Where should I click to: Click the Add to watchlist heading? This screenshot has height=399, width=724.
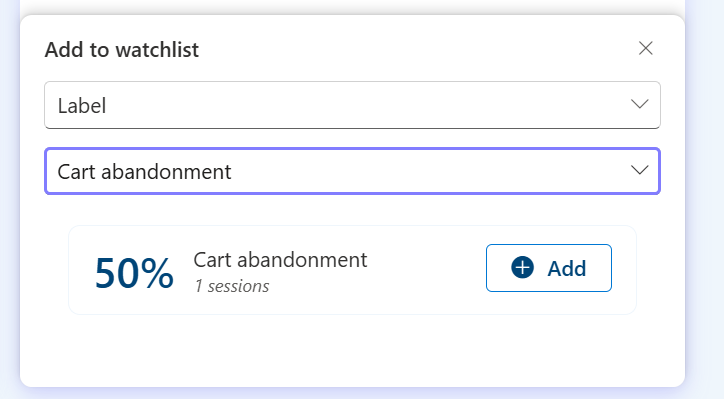click(x=122, y=49)
